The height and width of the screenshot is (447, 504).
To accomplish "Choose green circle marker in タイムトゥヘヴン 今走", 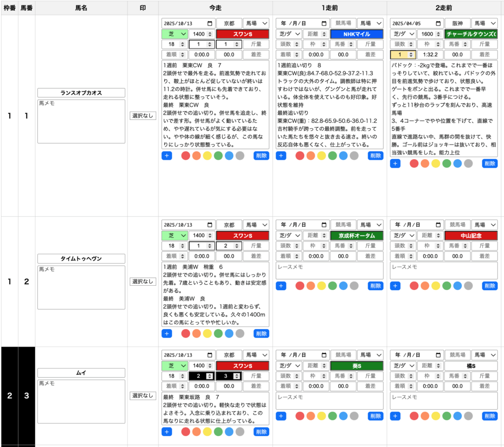I will (218, 333).
